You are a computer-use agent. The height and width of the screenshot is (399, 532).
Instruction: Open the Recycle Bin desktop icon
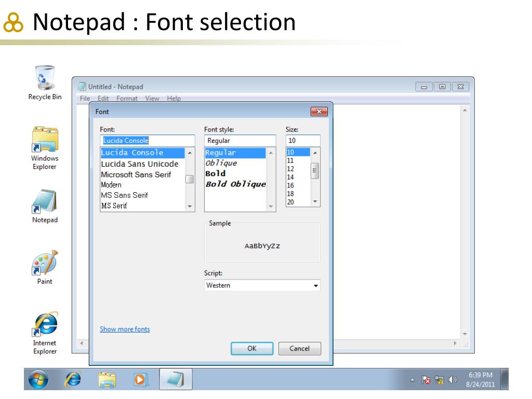click(45, 83)
